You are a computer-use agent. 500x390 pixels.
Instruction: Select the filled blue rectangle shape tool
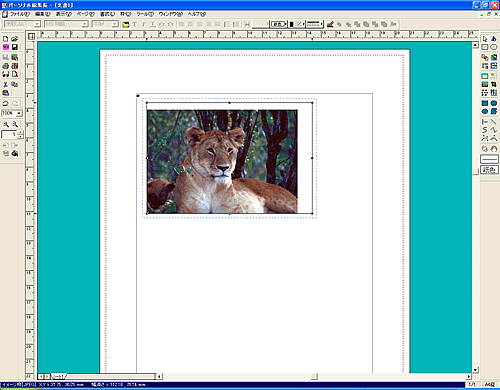pos(485,103)
